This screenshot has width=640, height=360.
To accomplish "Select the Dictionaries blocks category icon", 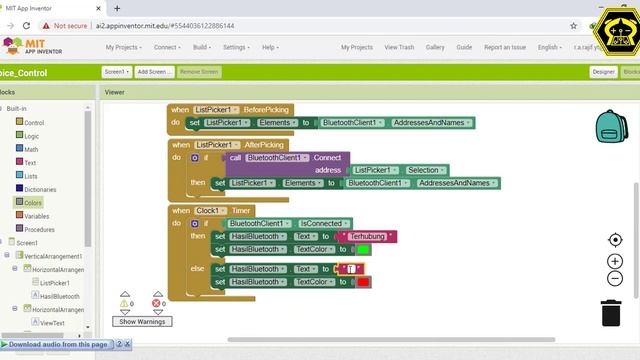I will coord(19,188).
